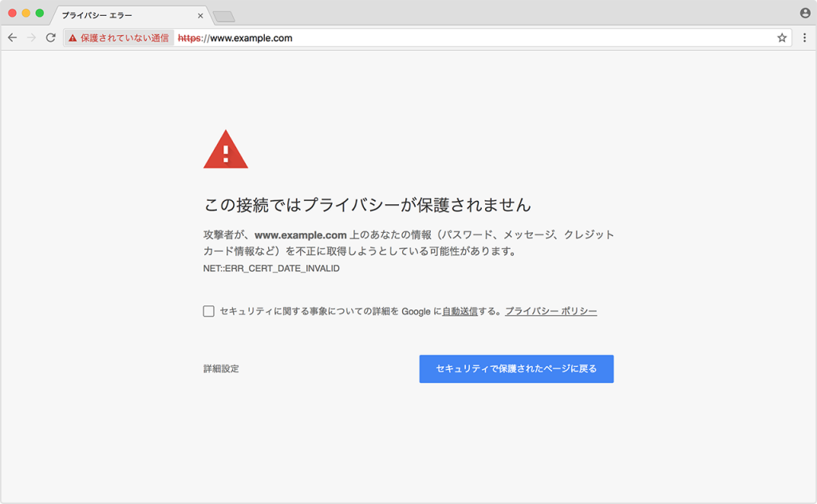This screenshot has height=504, width=817.
Task: Click the back navigation arrow
Action: point(11,37)
